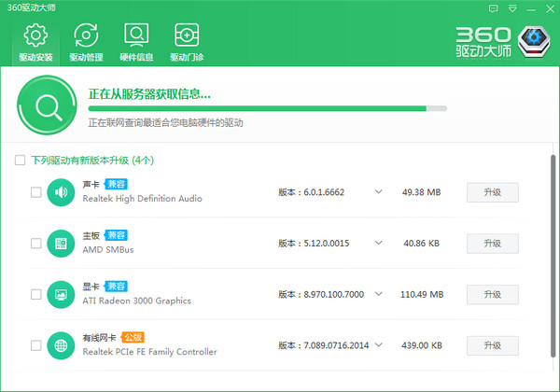Switch to the 硬件信息 tab

tap(136, 42)
